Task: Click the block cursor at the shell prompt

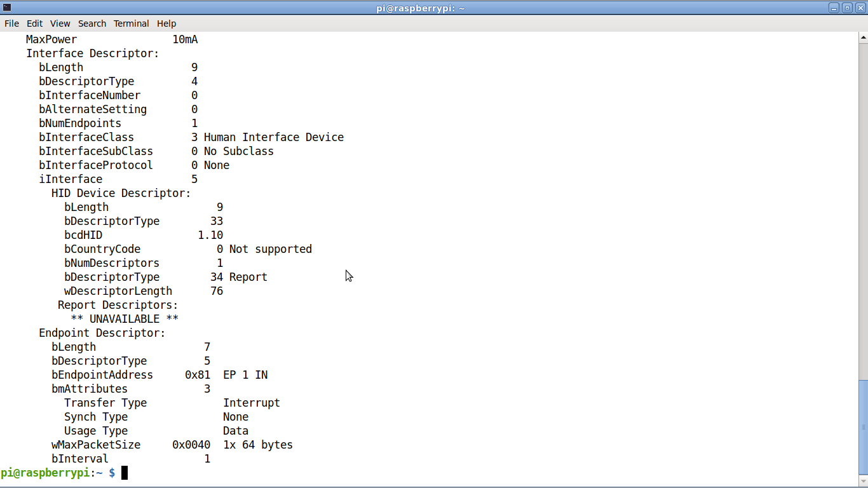Action: pos(125,473)
